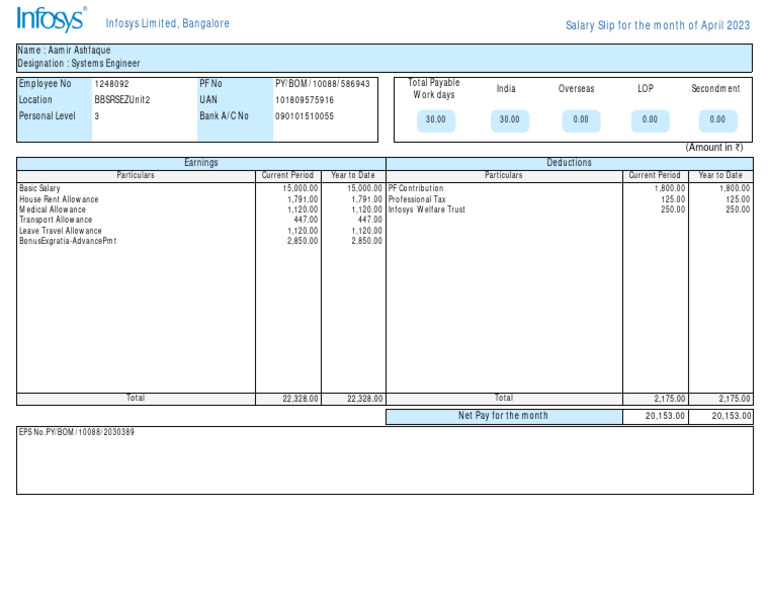This screenshot has width=768, height=594.
Task: Click the 30.00 value under Total Payable Work days
Action: pyautogui.click(x=436, y=120)
